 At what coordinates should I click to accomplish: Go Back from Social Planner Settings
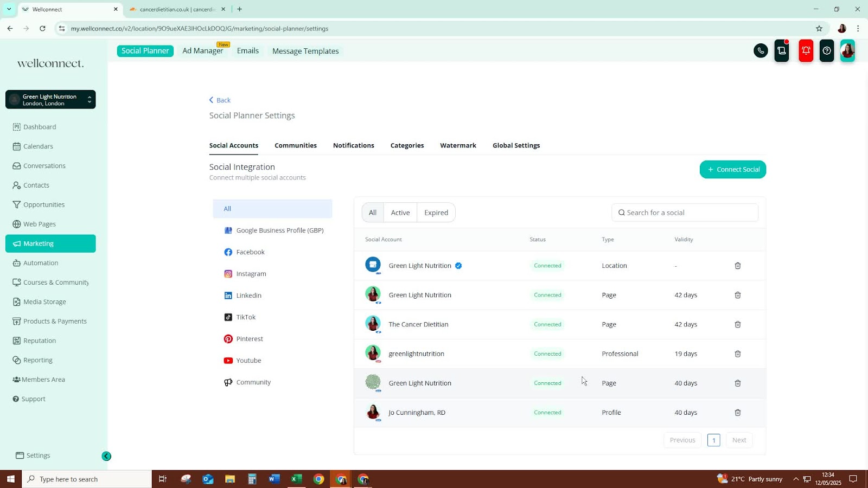coord(220,100)
